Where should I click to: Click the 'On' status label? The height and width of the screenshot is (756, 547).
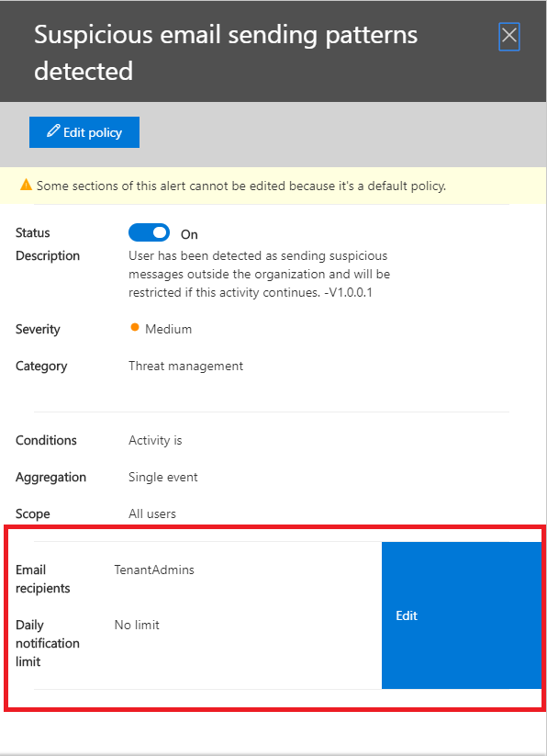click(189, 235)
